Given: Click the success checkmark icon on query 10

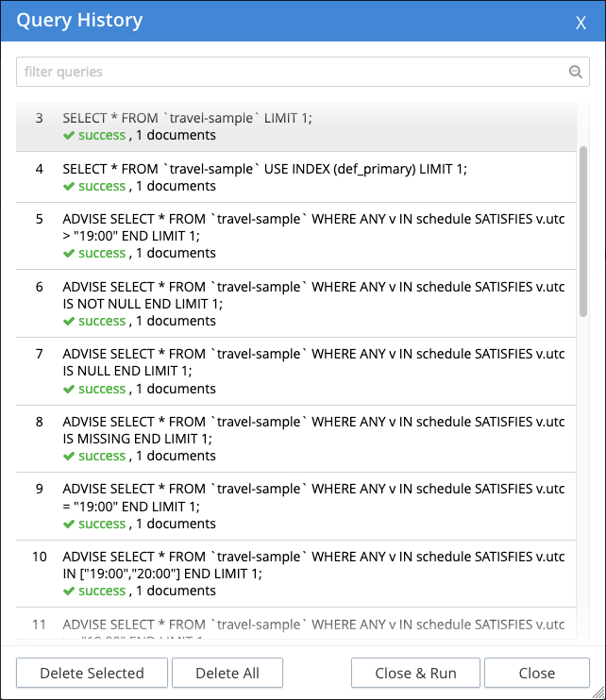Looking at the screenshot, I should tap(69, 592).
